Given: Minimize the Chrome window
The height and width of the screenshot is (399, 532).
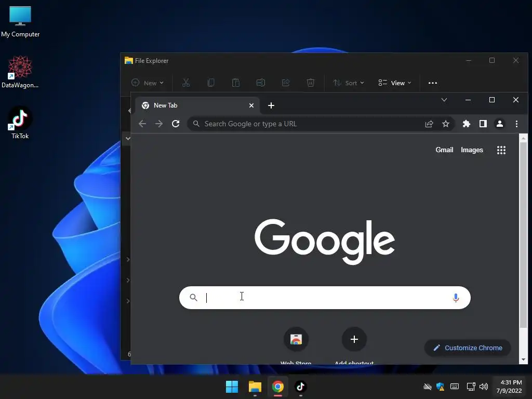Looking at the screenshot, I should (x=468, y=100).
